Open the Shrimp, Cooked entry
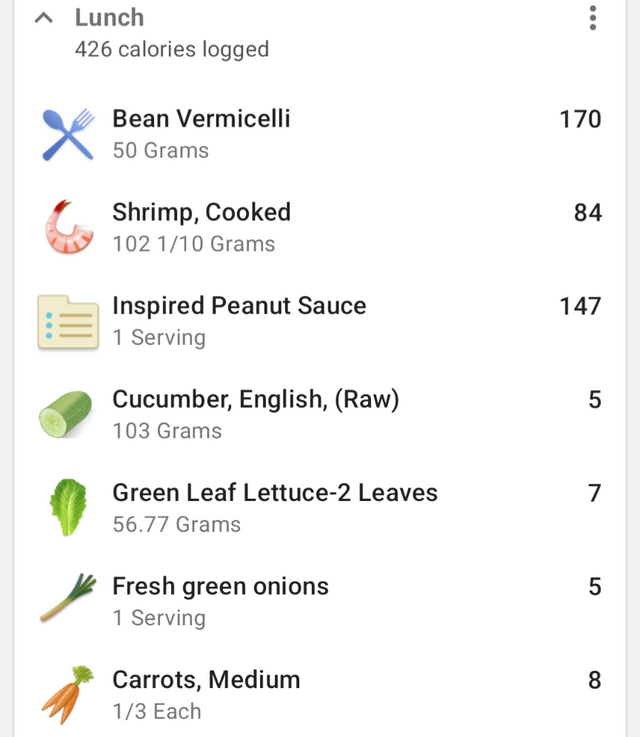640x737 pixels. 320,228
